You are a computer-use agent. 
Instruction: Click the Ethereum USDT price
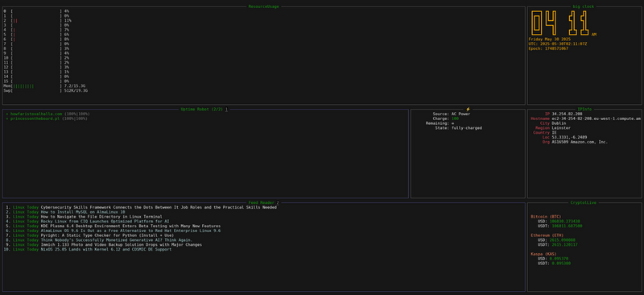coord(564,245)
